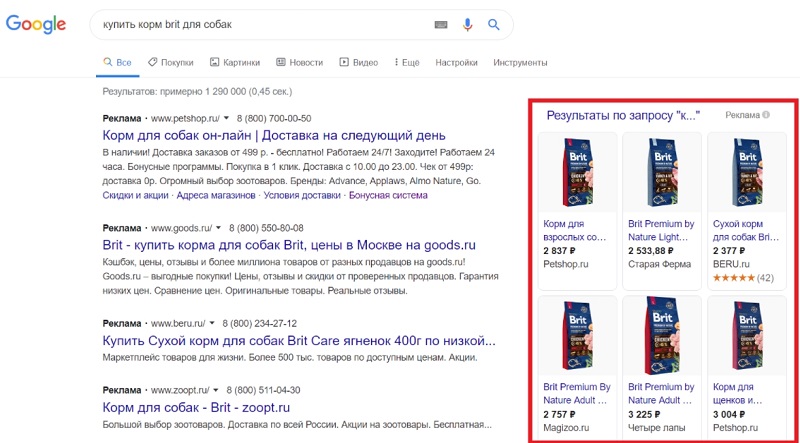Screen dimensions: 800x443
Task: Open 'Корм для собак - Brit - zoopt.ru' link
Action: 196,407
